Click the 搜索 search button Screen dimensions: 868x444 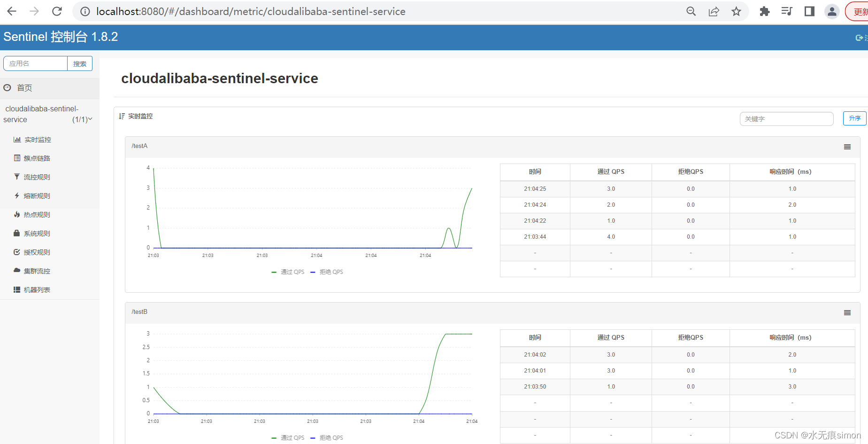point(80,63)
